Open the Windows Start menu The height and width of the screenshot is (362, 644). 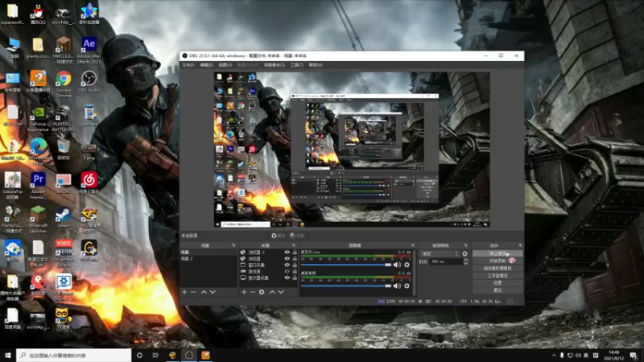coord(8,355)
